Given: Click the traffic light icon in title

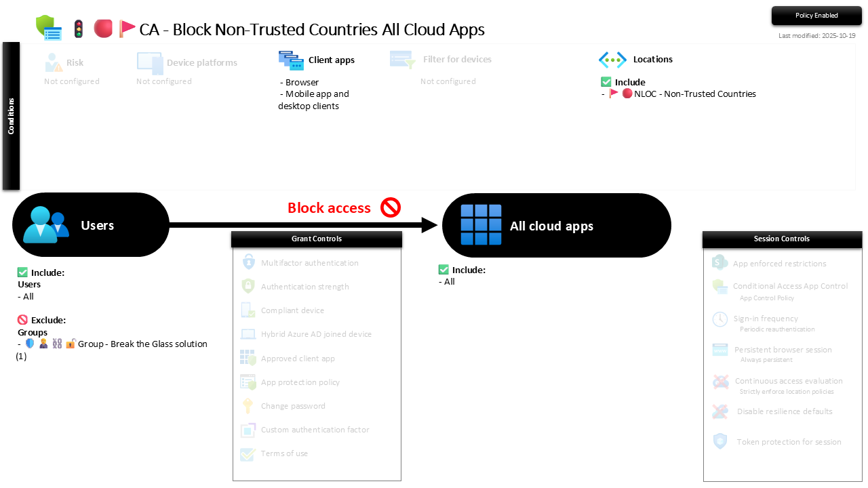Looking at the screenshot, I should point(79,29).
